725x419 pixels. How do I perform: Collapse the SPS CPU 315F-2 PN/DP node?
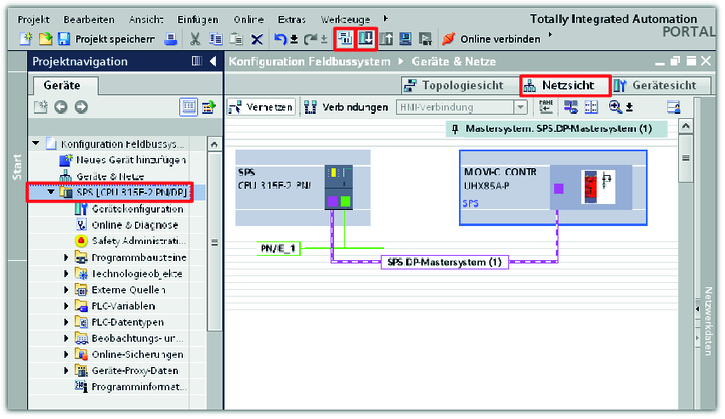51,192
